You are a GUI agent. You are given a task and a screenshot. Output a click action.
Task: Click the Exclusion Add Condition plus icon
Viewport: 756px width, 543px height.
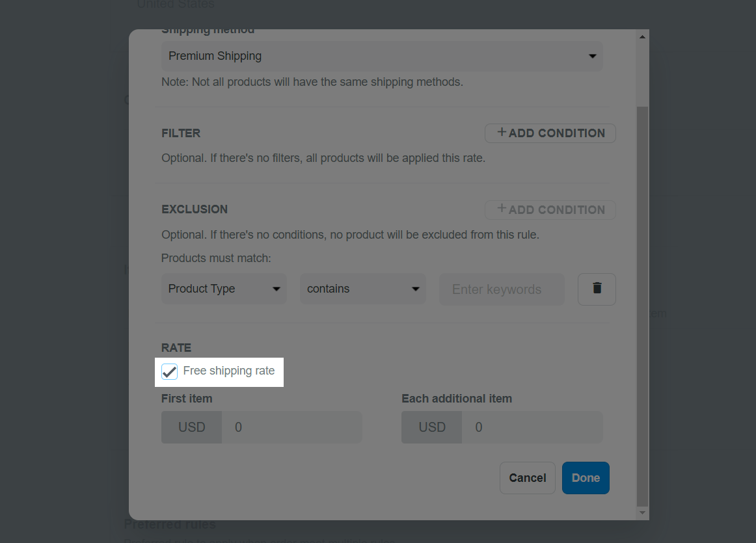tap(502, 209)
